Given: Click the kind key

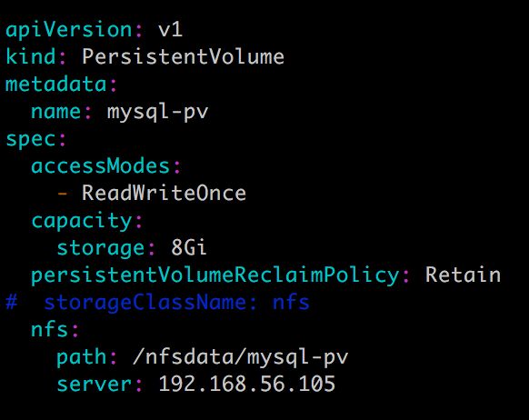Looking at the screenshot, I should (31, 56).
